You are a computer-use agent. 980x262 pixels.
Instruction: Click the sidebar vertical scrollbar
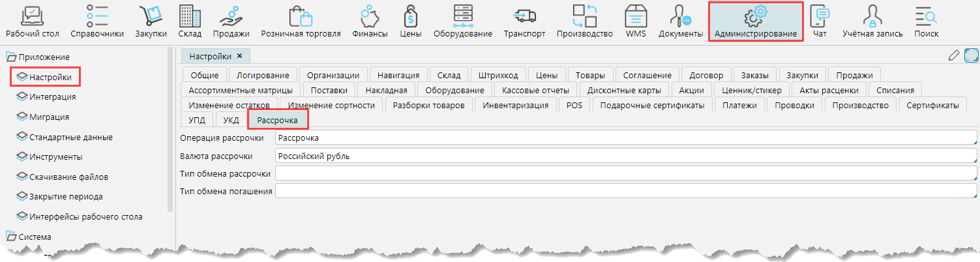click(170, 130)
